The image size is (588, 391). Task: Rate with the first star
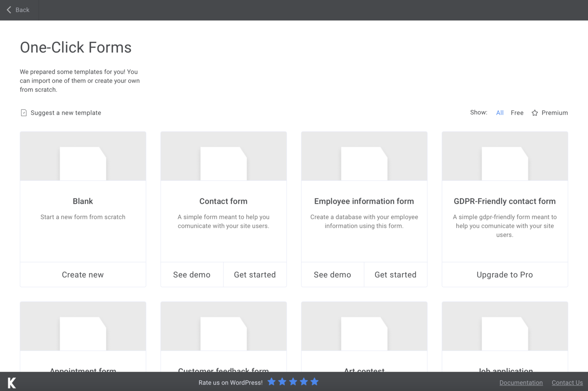[271, 381]
